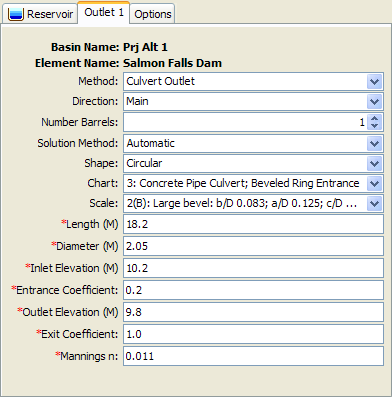Open the Scale dropdown arrow
392x397 pixels.
374,204
